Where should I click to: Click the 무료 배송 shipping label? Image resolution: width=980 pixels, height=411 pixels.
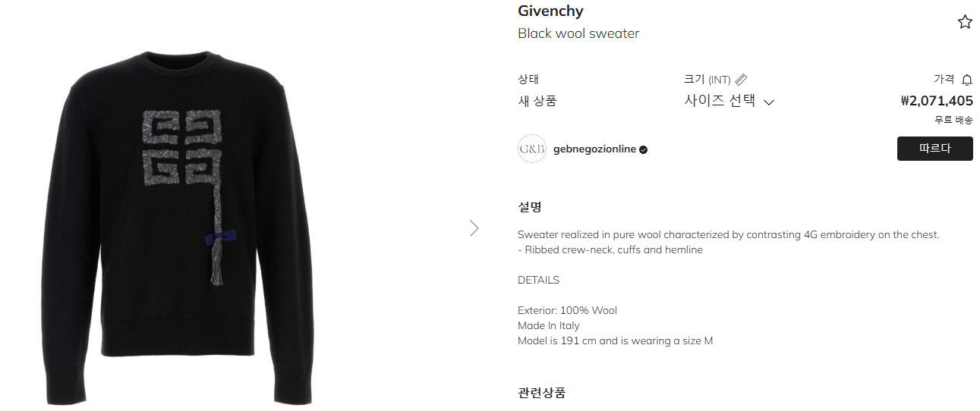point(953,120)
